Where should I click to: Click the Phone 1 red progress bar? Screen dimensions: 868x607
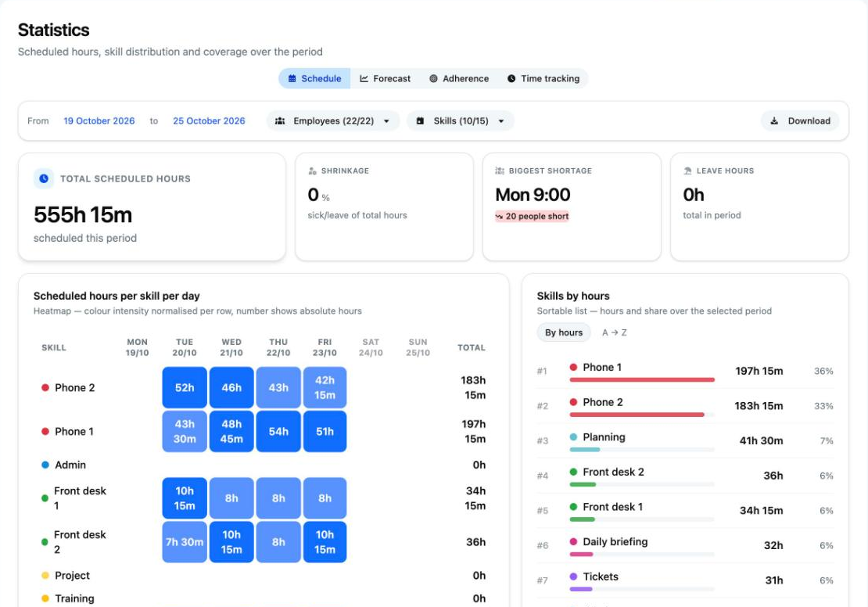642,380
